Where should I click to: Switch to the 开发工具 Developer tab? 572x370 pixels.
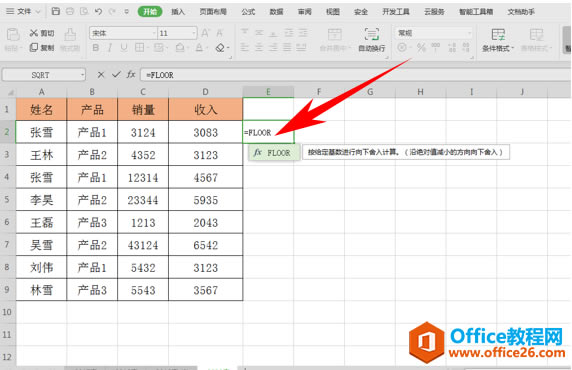[396, 12]
